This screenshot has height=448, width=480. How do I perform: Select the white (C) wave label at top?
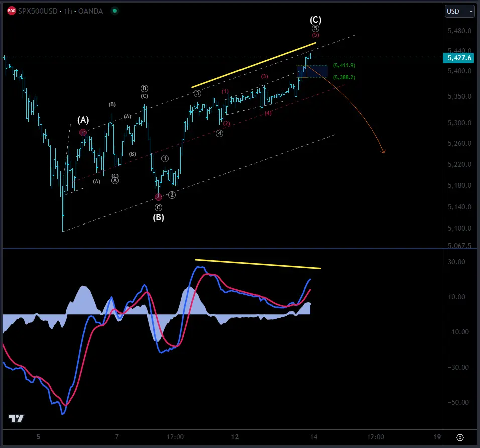[x=315, y=20]
